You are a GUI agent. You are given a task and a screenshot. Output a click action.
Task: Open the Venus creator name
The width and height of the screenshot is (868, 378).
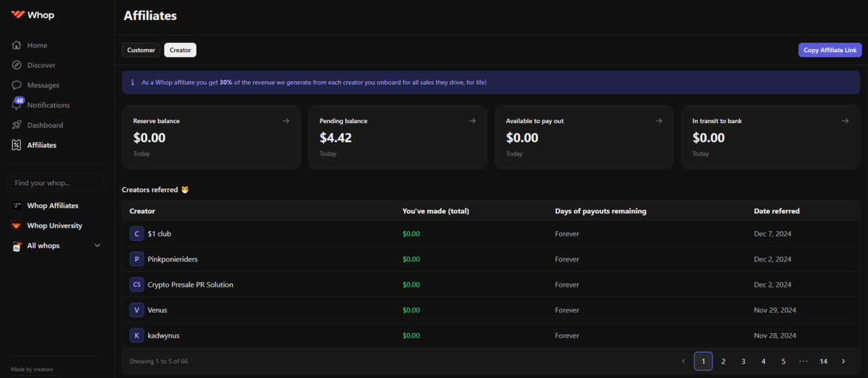point(157,310)
